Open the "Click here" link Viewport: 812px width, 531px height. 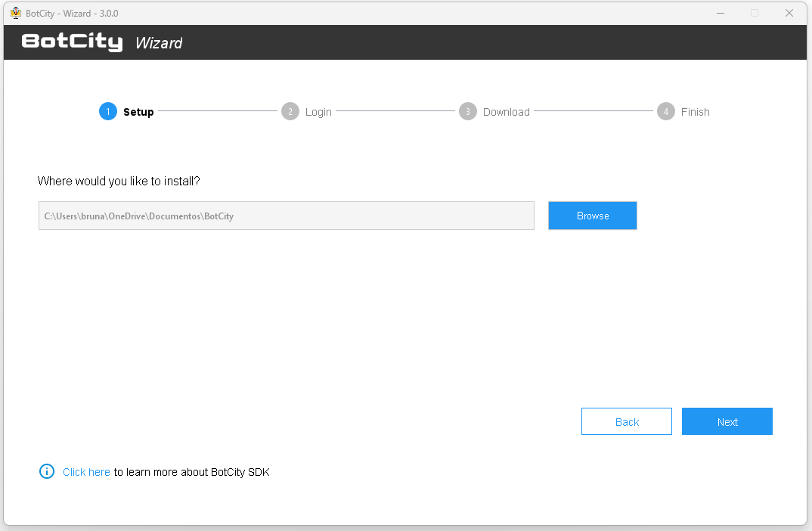[86, 472]
